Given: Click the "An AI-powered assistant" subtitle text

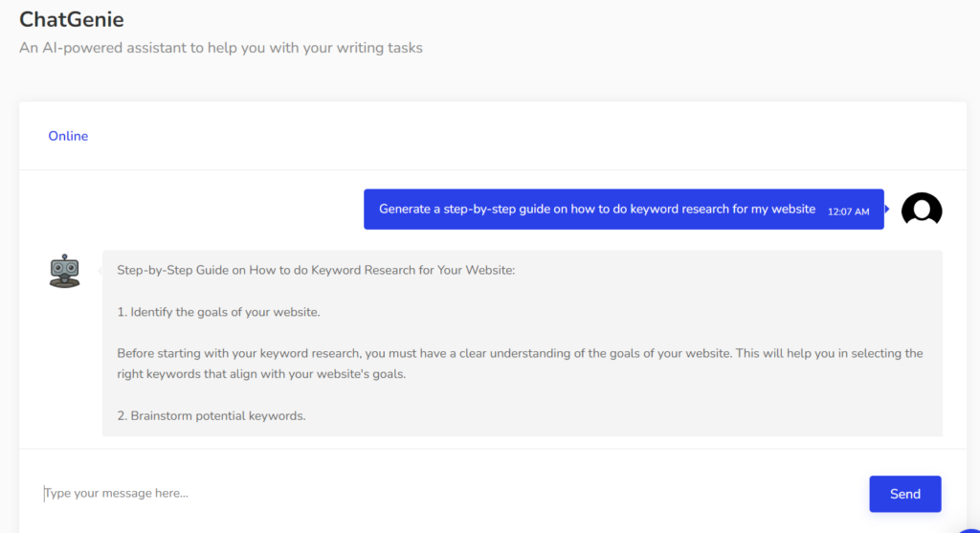Looking at the screenshot, I should pos(221,47).
